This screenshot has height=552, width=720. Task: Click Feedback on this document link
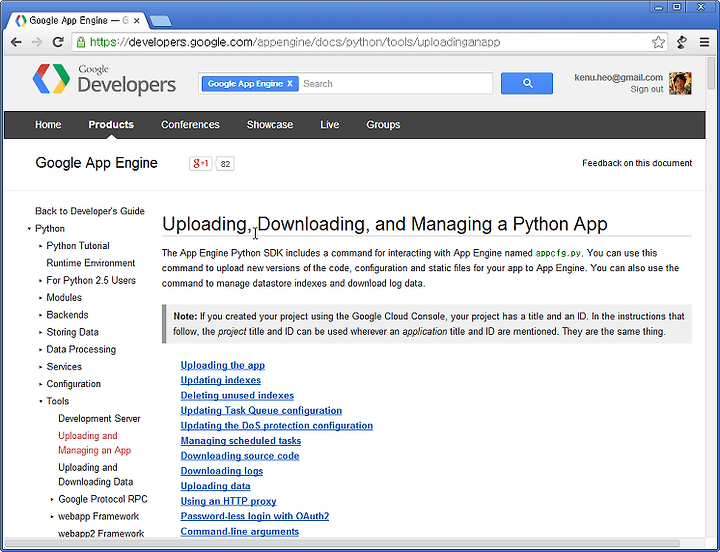point(637,163)
